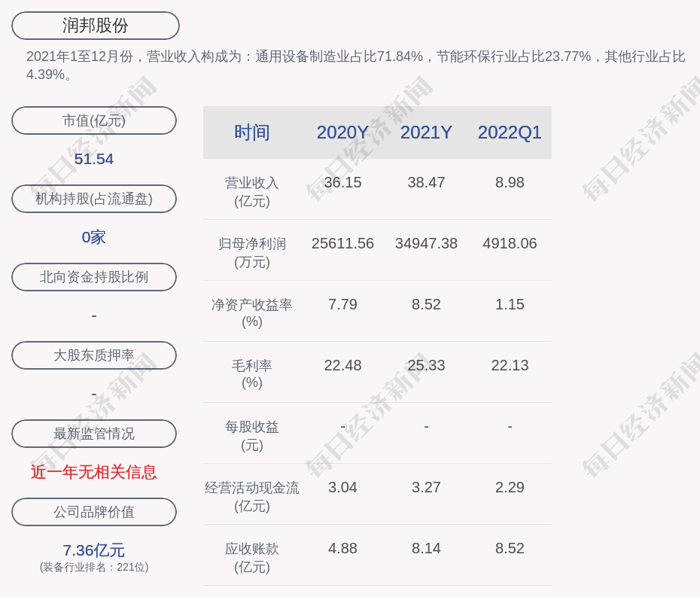Select net profit 25611.56
Screen dimensions: 700x597
pos(342,243)
